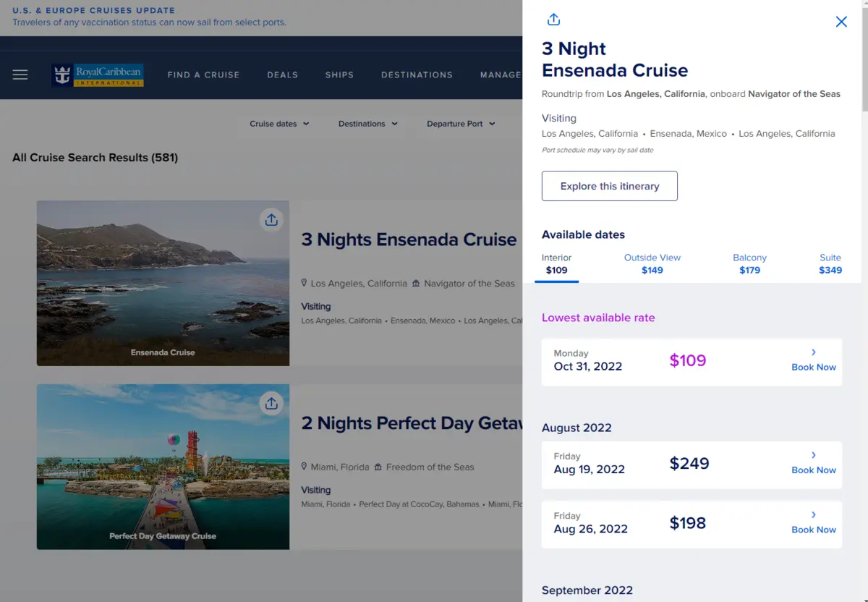Book Now for Aug 19, 2022
This screenshot has height=602, width=868.
pos(813,470)
